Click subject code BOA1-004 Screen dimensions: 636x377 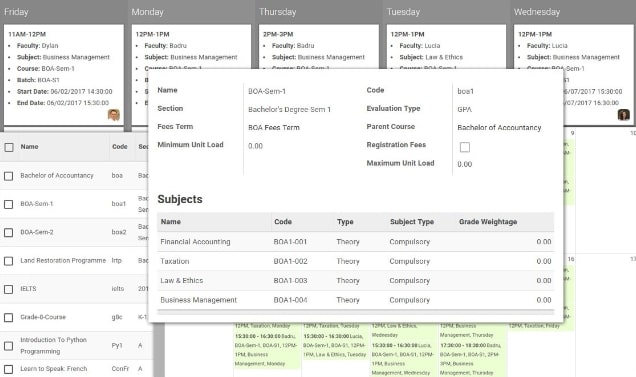290,300
